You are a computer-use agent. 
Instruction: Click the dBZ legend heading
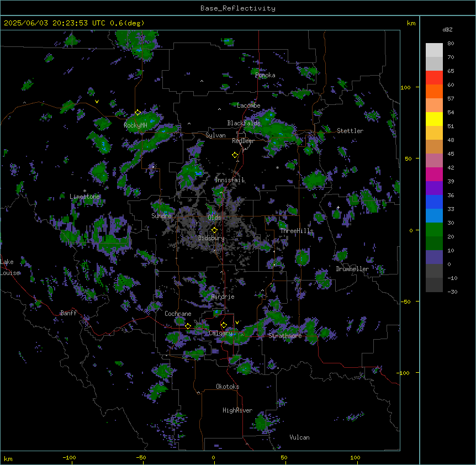[x=447, y=29]
